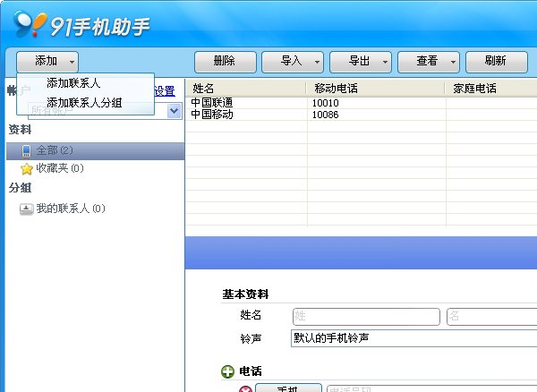537x392 pixels.
Task: Click the star icon next to 收藏夹
Action: click(26, 169)
